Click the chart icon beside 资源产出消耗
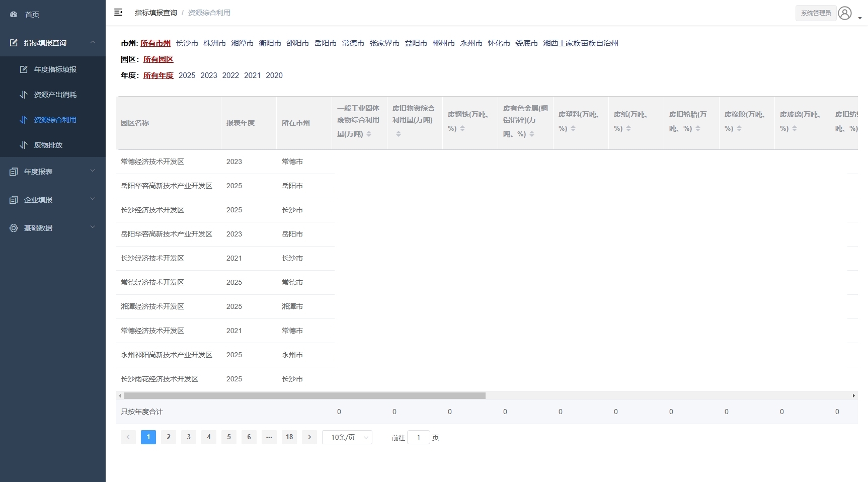Image resolution: width=868 pixels, height=482 pixels. pyautogui.click(x=23, y=95)
